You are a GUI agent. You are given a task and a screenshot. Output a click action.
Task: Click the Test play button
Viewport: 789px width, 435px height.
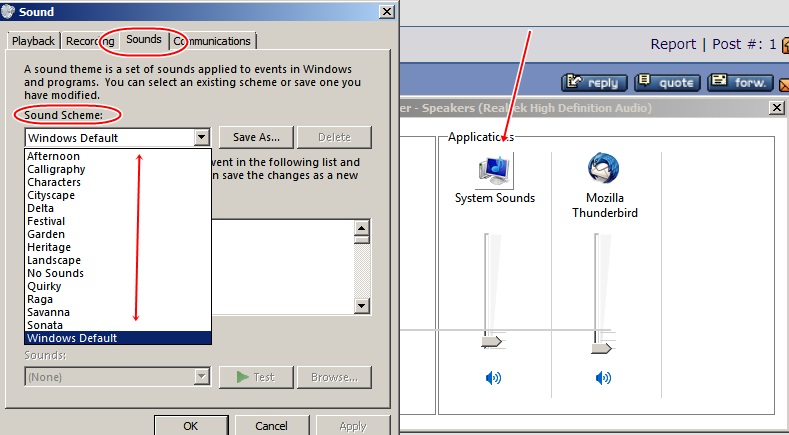(x=256, y=377)
